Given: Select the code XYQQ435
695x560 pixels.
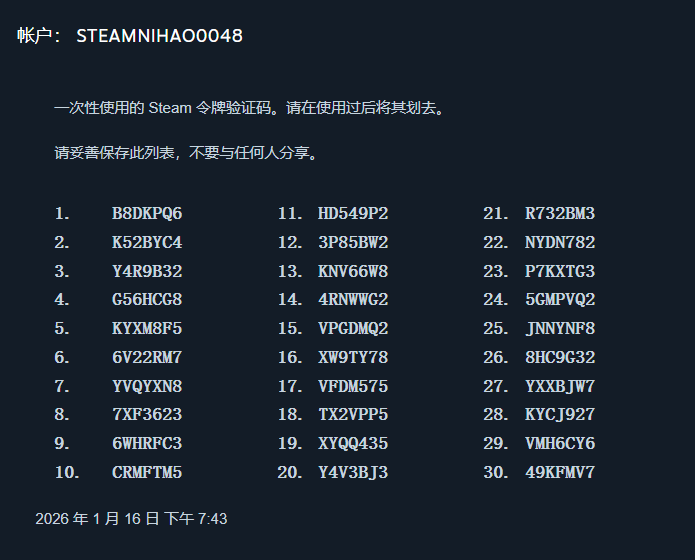Looking at the screenshot, I should coord(353,444).
